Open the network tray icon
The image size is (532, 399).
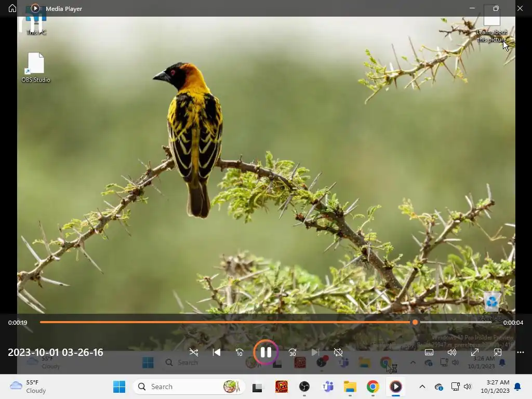tap(455, 387)
